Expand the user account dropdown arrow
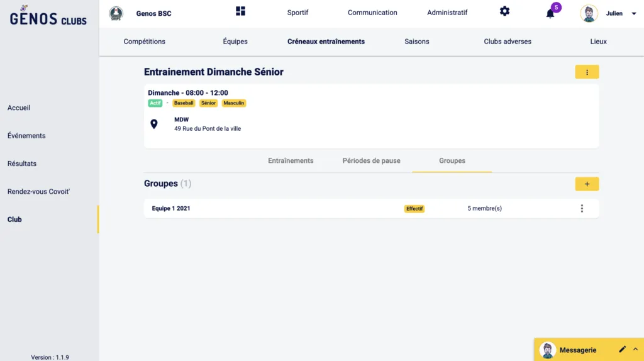 (633, 13)
